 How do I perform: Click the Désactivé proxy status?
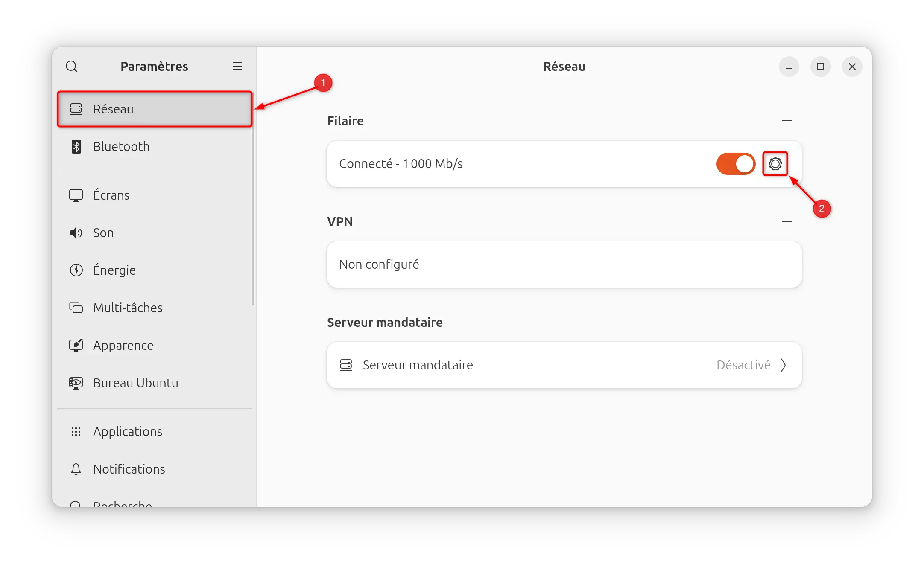(743, 365)
